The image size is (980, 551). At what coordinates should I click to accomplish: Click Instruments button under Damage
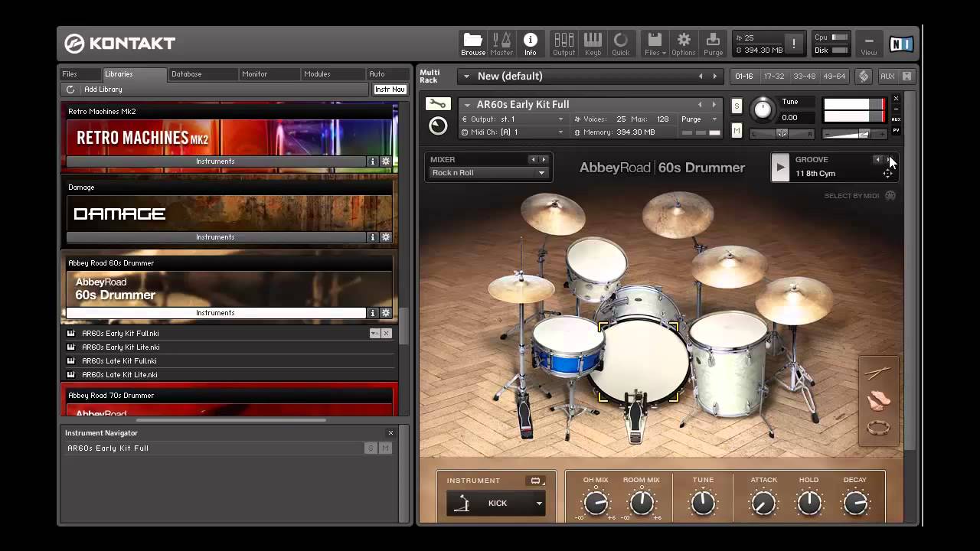215,237
